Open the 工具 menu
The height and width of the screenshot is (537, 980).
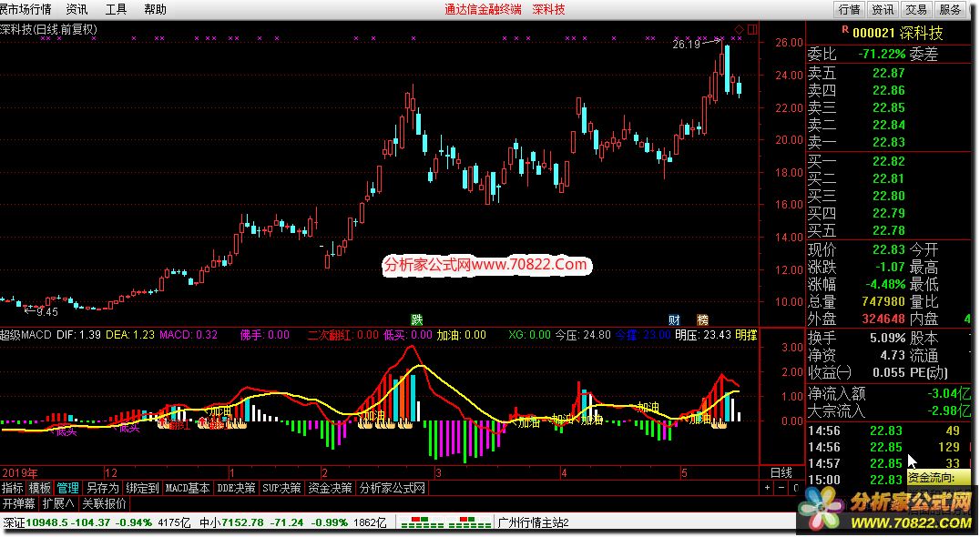[116, 9]
